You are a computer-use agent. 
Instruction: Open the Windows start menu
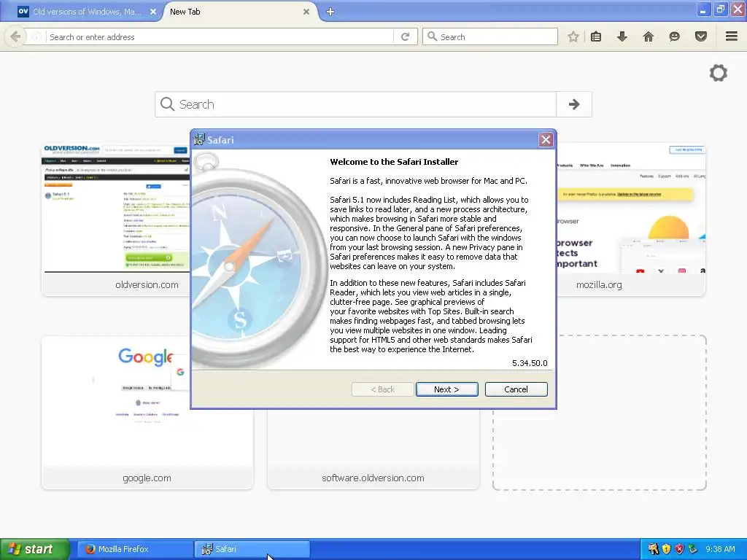click(x=35, y=549)
